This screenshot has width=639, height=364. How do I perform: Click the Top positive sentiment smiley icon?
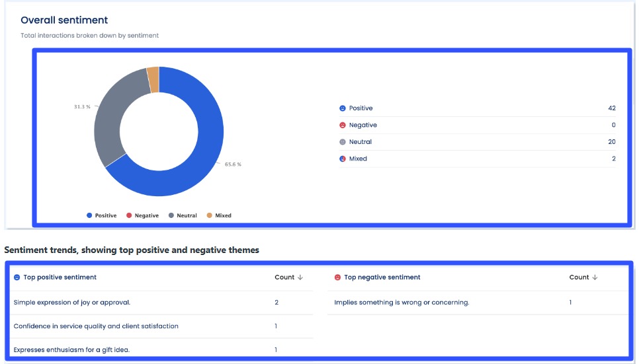17,277
